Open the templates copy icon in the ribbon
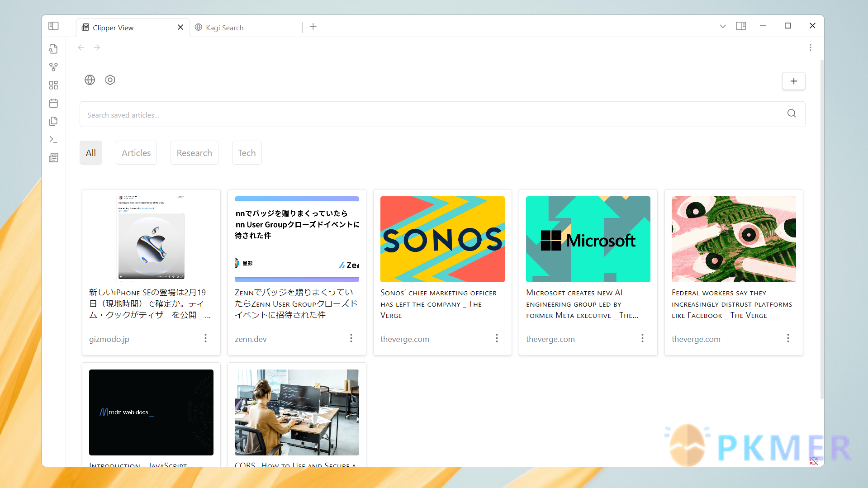This screenshot has height=488, width=868. pyautogui.click(x=53, y=121)
